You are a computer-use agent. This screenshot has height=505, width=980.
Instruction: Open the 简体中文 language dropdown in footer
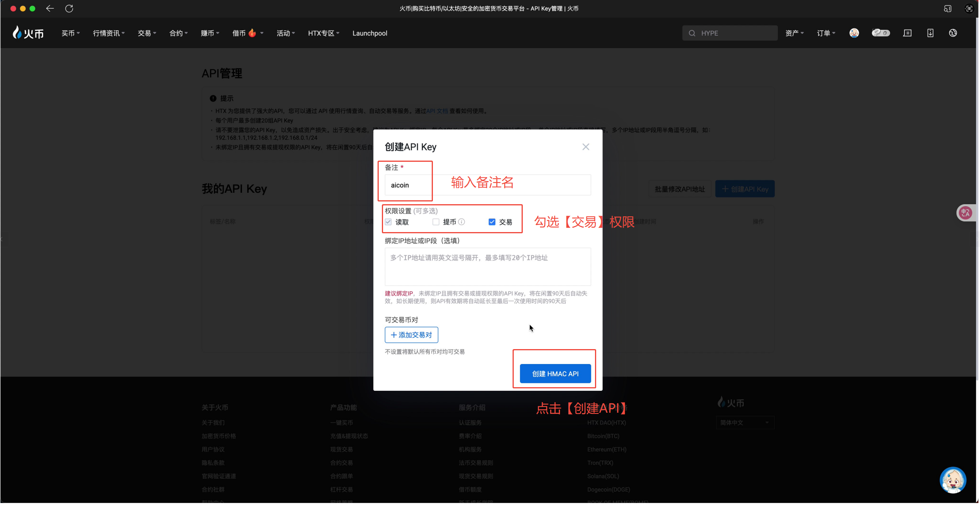[745, 423]
